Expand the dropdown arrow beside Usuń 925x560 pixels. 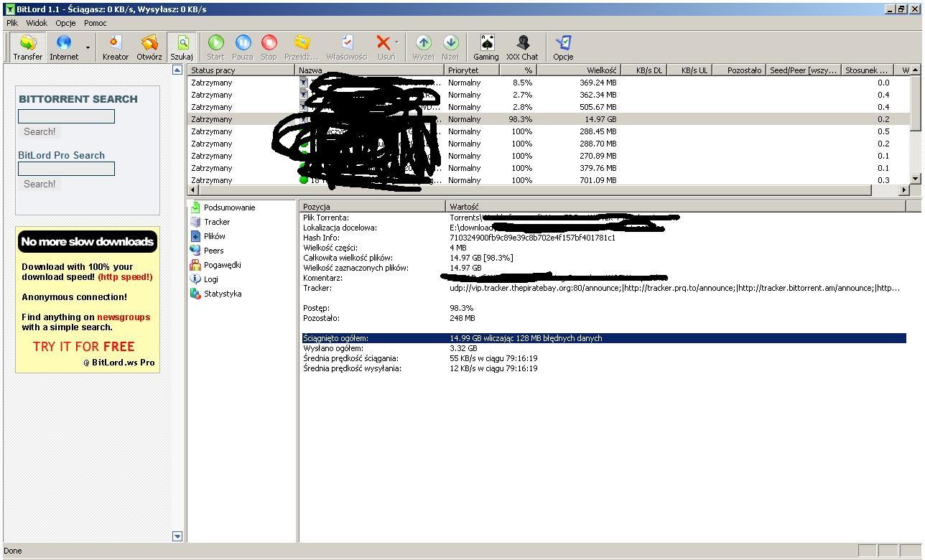tap(396, 43)
